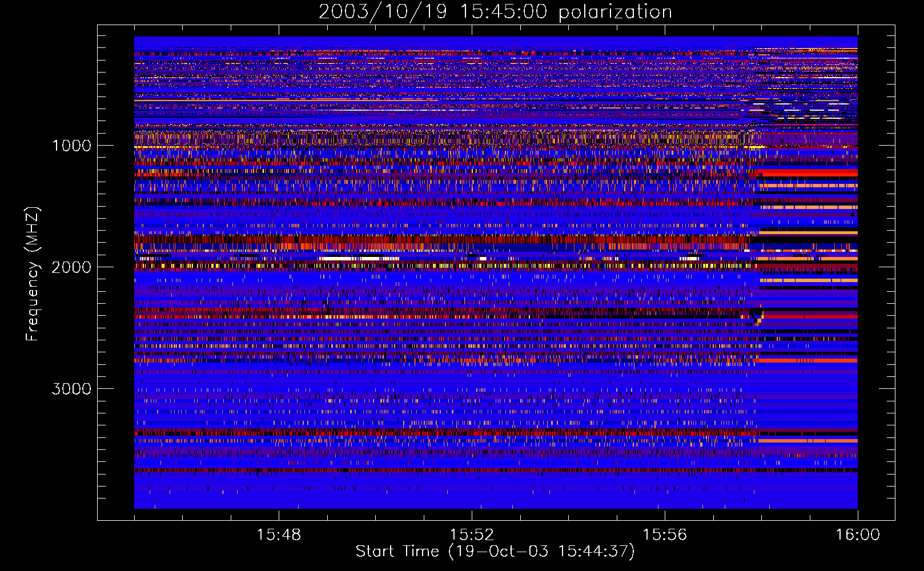Click the 15:48 time tick label

(x=279, y=535)
